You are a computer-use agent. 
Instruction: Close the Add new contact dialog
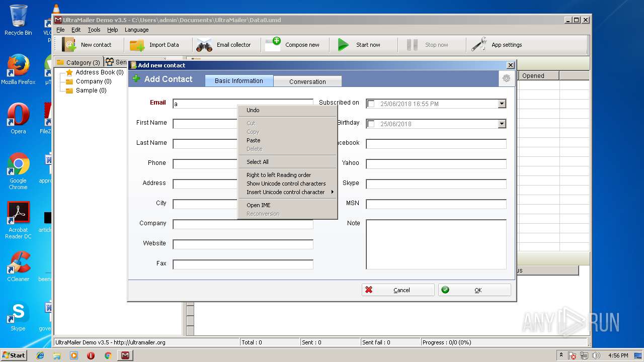click(x=510, y=65)
